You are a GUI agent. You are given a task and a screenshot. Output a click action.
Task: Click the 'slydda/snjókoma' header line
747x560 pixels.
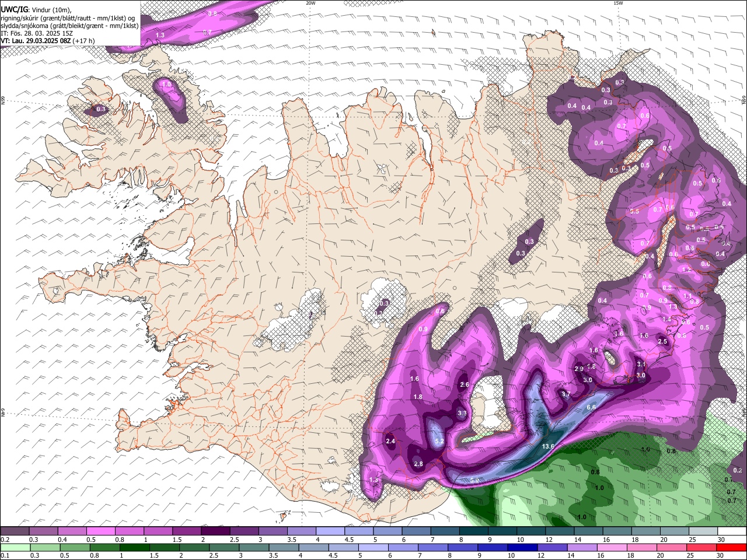click(69, 26)
